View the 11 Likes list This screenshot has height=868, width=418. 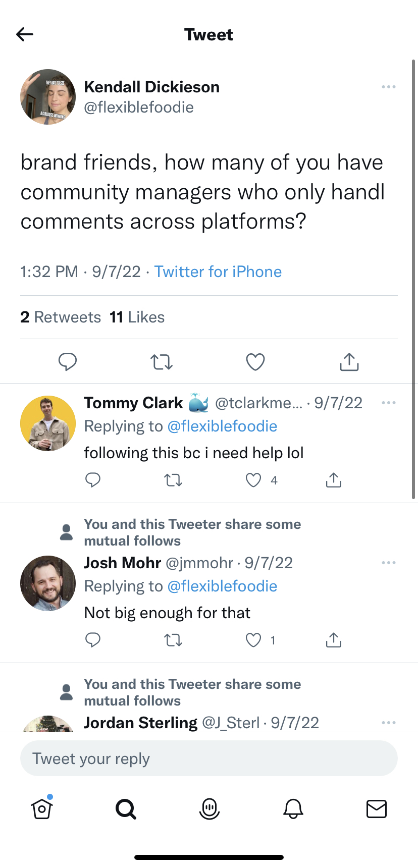[137, 317]
